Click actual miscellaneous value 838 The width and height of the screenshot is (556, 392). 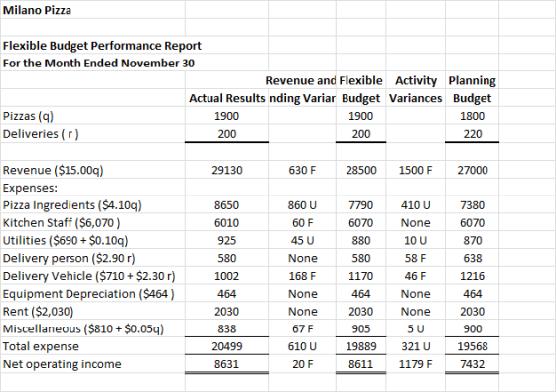pos(227,329)
